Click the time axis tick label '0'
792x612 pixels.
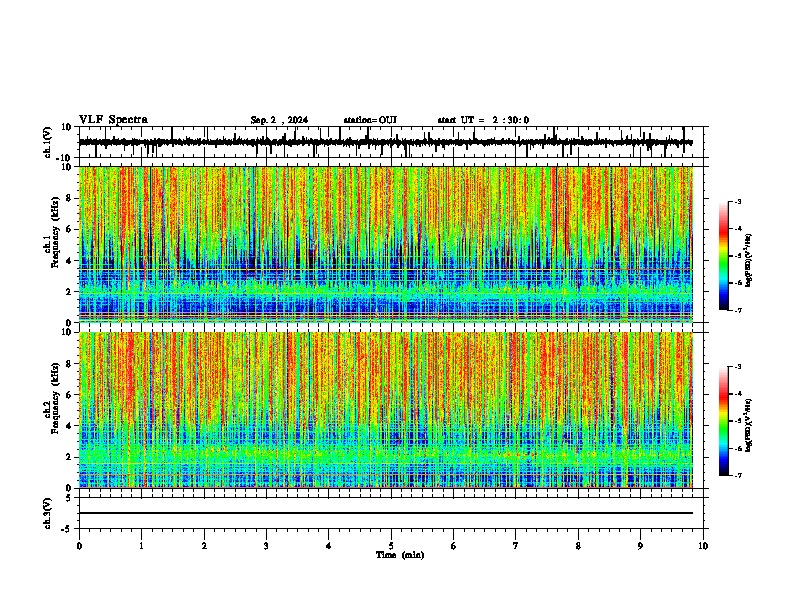coord(79,546)
